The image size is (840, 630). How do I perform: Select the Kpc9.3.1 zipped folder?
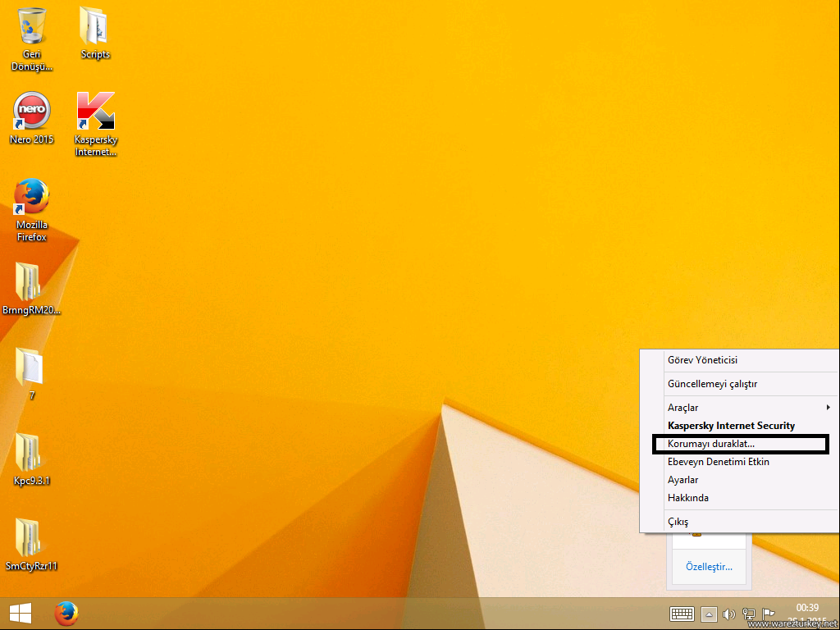pyautogui.click(x=31, y=451)
